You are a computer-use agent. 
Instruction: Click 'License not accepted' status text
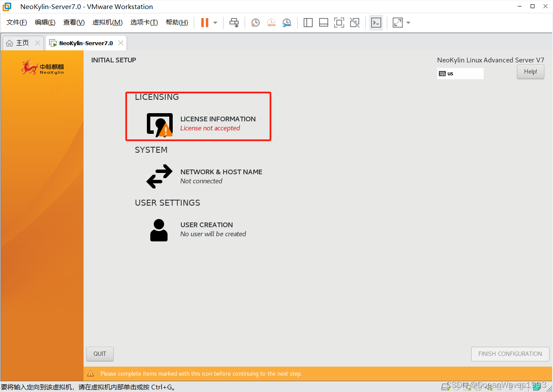coord(210,128)
